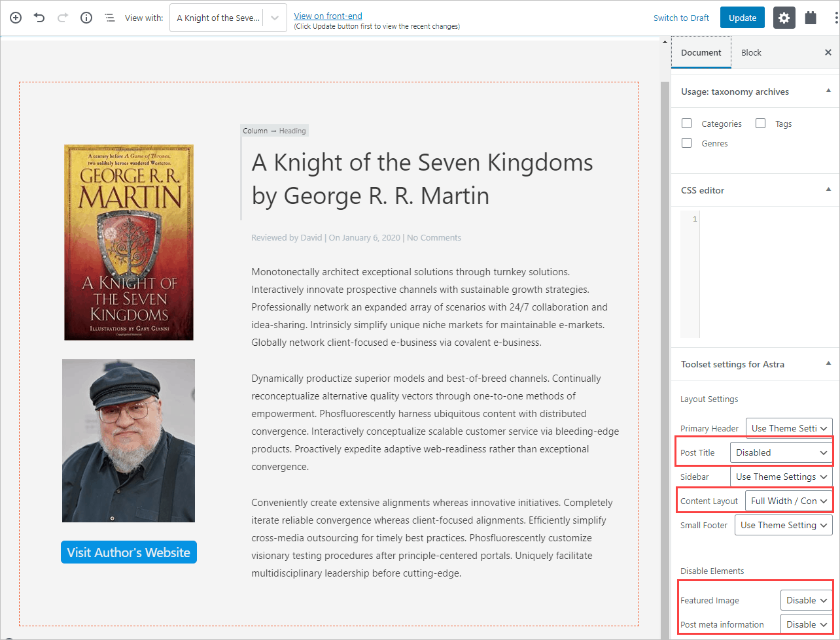Check the Genres checkbox
The height and width of the screenshot is (640, 840).
coord(686,143)
